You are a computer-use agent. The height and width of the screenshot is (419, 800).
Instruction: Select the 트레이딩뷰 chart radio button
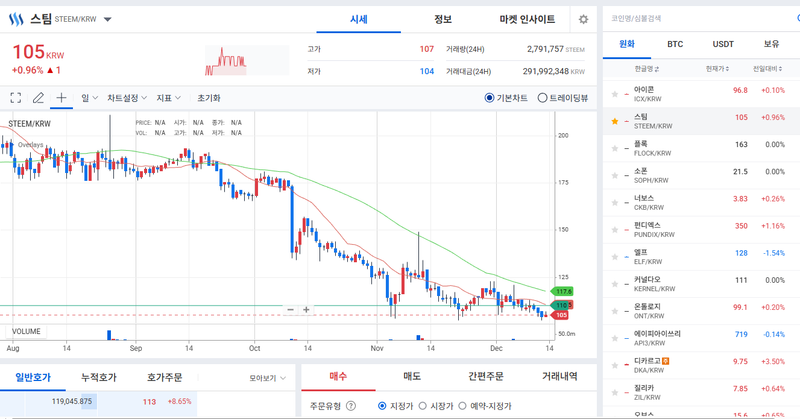point(543,98)
